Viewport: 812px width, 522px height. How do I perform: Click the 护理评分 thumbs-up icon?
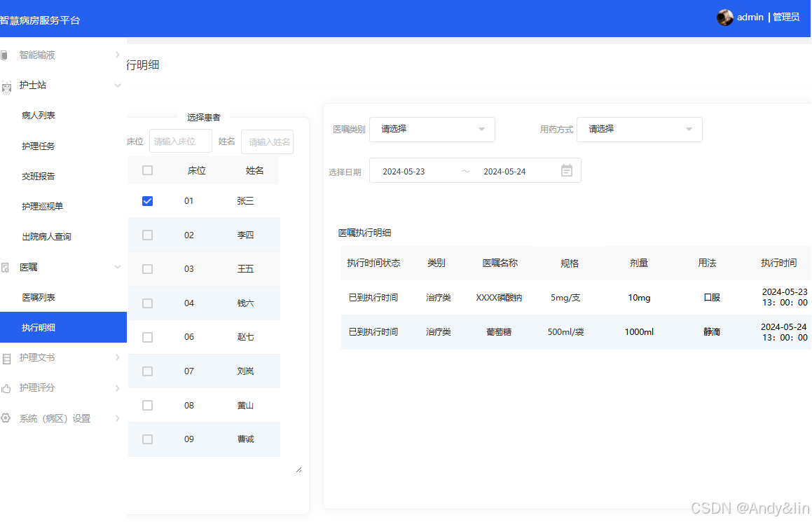coord(6,388)
